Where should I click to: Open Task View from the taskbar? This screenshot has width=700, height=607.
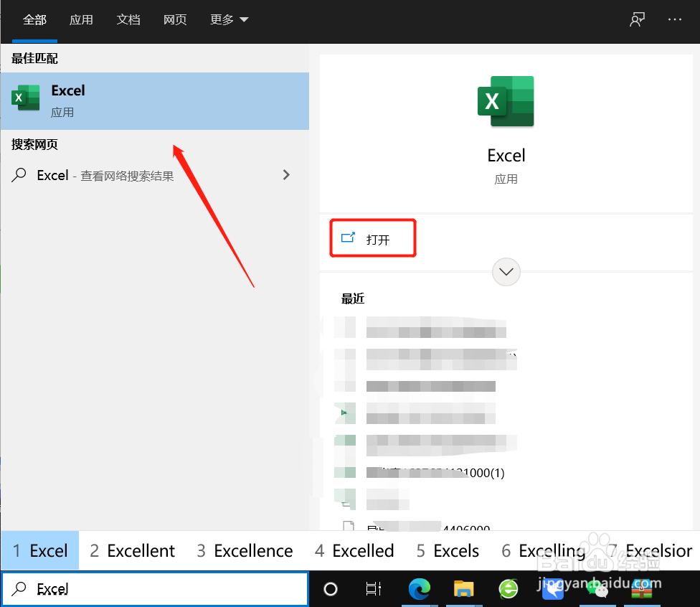[373, 589]
